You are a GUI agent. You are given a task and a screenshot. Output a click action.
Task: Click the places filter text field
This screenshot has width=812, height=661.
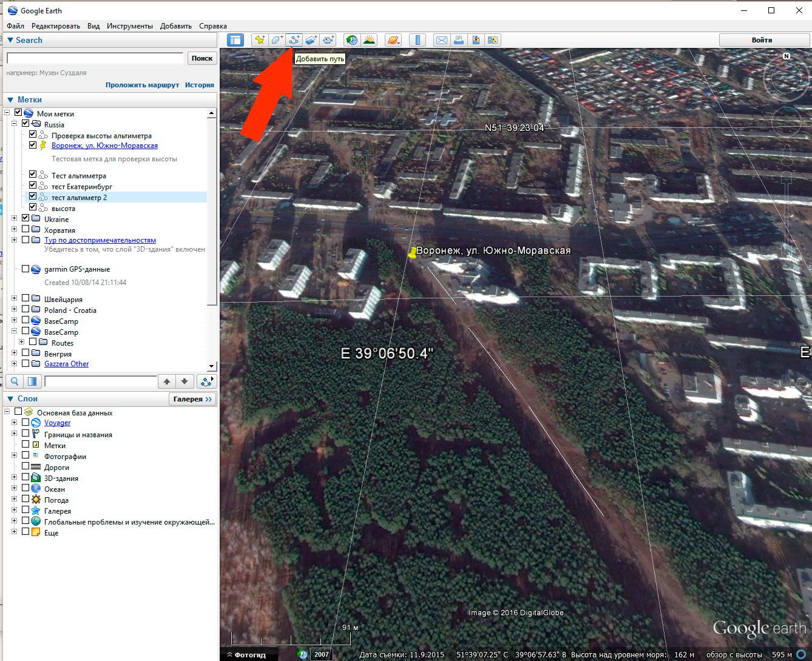101,381
